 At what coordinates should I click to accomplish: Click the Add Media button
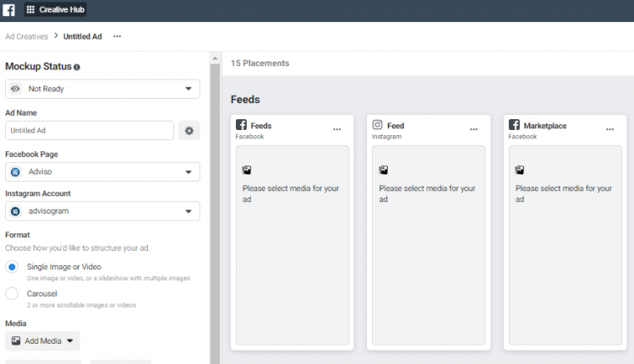(x=42, y=341)
